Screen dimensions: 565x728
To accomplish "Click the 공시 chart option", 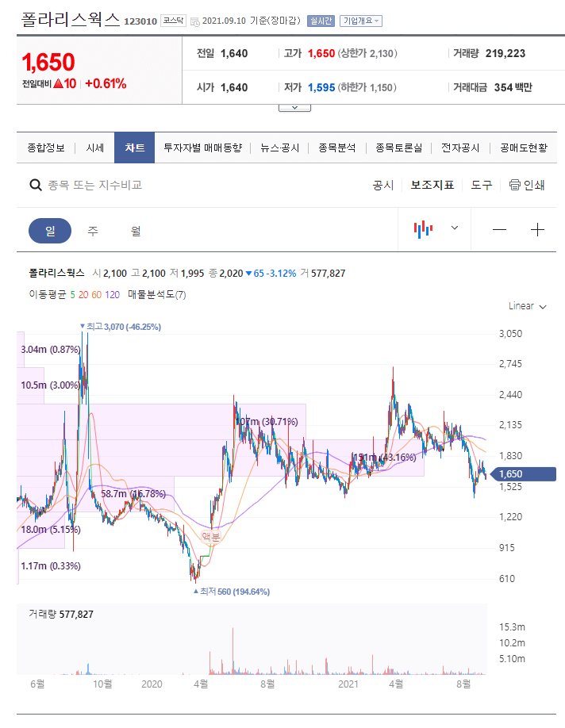I will (x=382, y=186).
